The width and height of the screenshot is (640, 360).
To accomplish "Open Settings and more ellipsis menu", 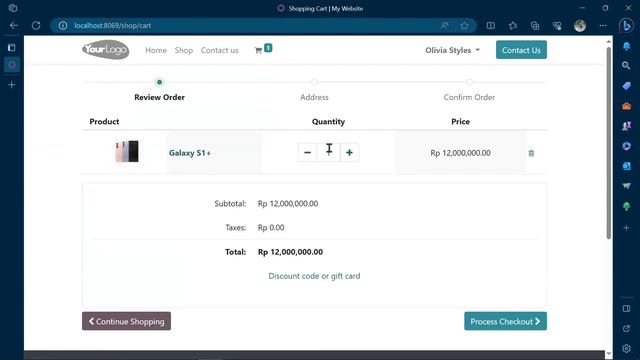I will pyautogui.click(x=603, y=25).
